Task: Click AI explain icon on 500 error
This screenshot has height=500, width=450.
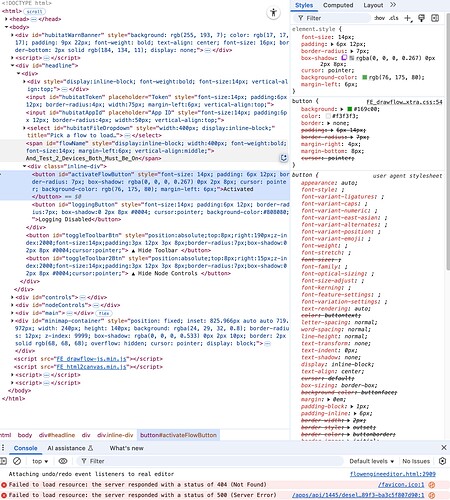Action: [432, 495]
